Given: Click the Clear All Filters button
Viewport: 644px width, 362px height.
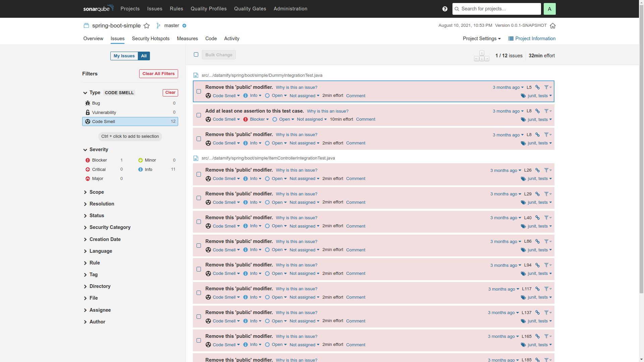Looking at the screenshot, I should 158,73.
